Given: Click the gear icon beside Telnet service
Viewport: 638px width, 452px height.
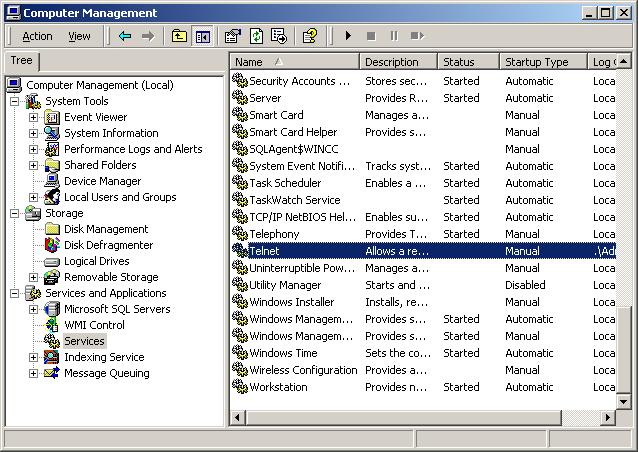Looking at the screenshot, I should [240, 251].
